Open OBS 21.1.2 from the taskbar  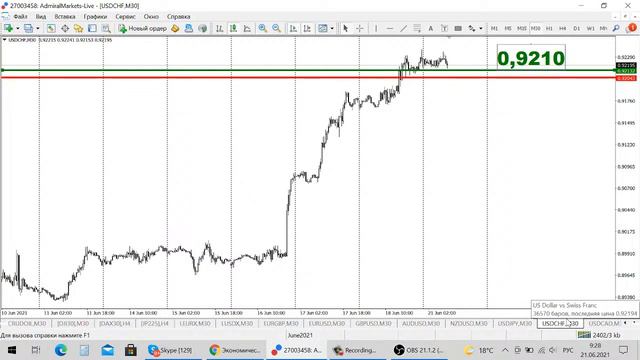coord(419,350)
